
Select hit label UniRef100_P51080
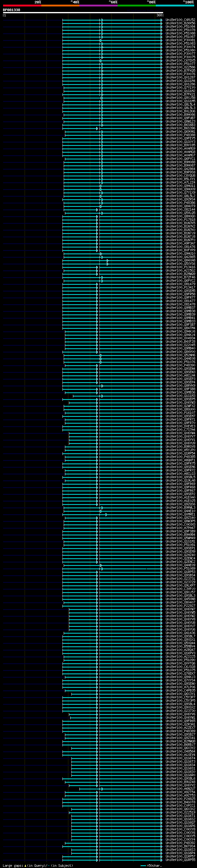(x=180, y=50)
